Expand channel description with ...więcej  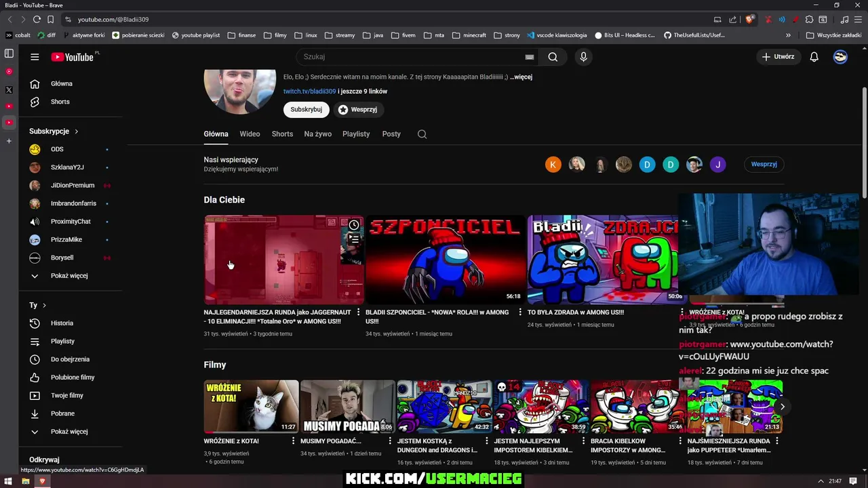pyautogui.click(x=521, y=77)
